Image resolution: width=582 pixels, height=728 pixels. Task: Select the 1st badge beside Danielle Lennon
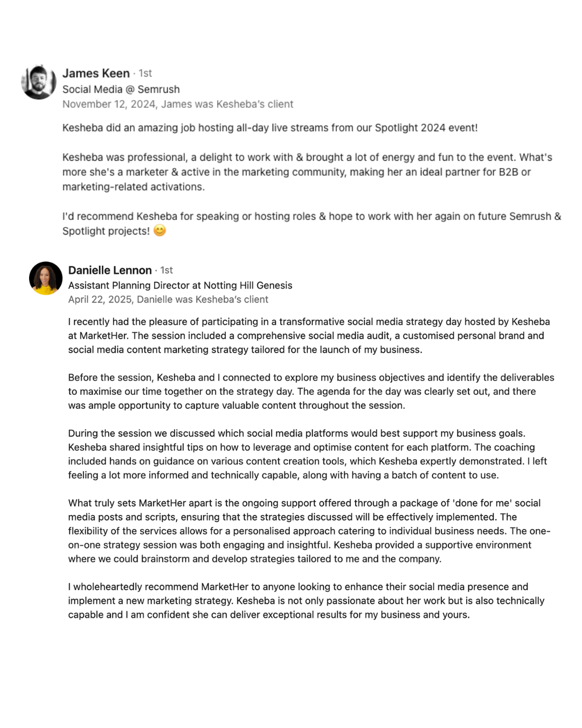coord(167,270)
